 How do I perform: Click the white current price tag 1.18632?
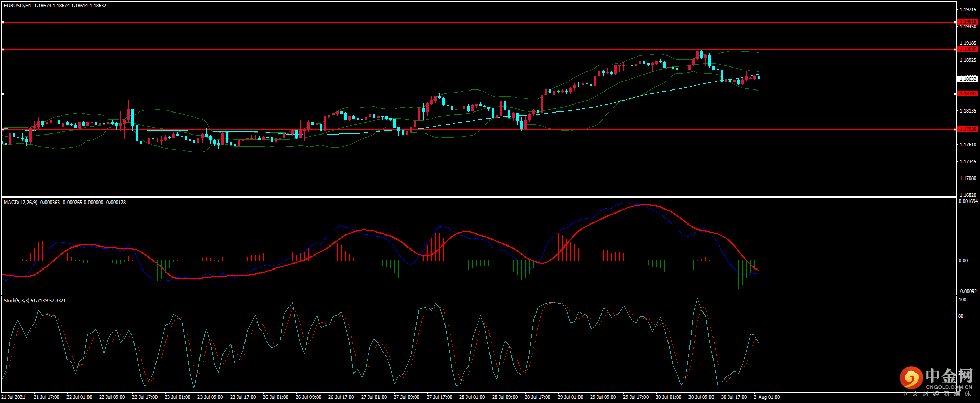[967, 79]
